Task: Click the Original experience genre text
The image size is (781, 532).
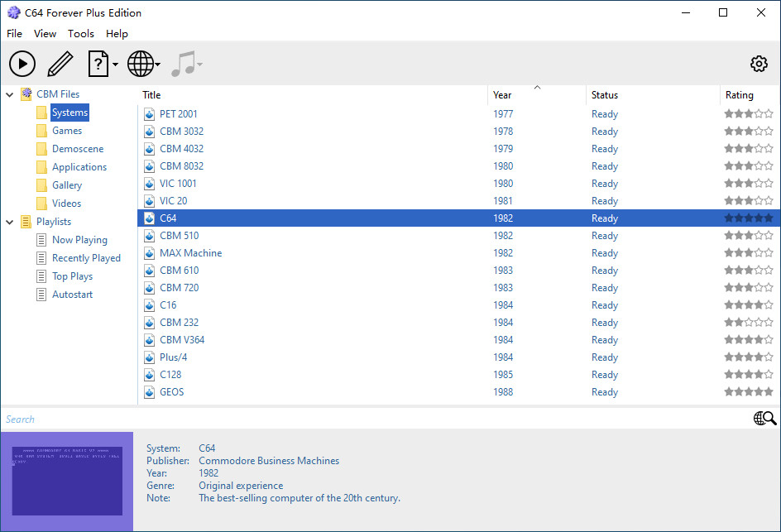Action: [241, 486]
